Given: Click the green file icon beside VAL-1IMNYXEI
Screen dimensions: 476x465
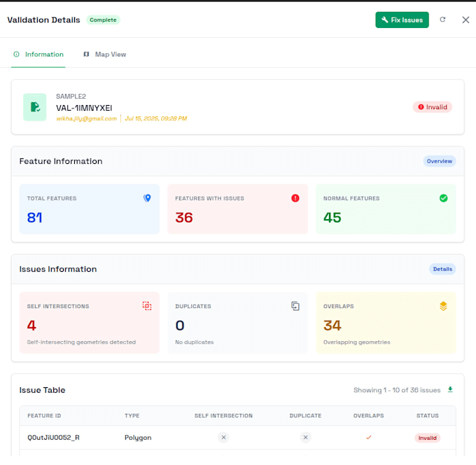Looking at the screenshot, I should [x=35, y=107].
